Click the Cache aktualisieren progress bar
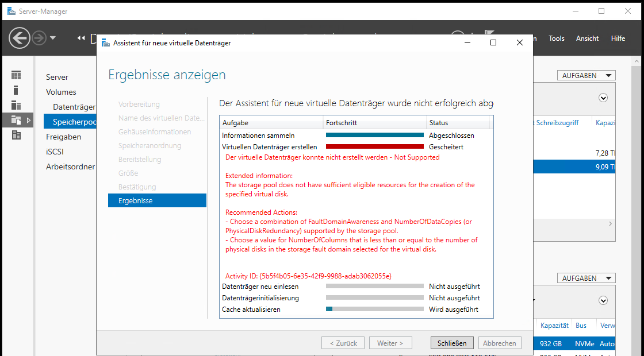Image resolution: width=644 pixels, height=356 pixels. [374, 309]
